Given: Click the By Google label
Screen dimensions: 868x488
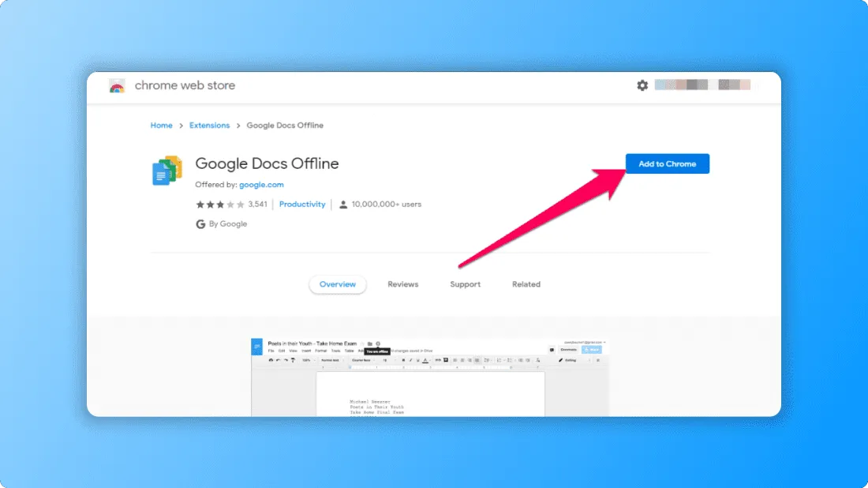Looking at the screenshot, I should tap(228, 223).
